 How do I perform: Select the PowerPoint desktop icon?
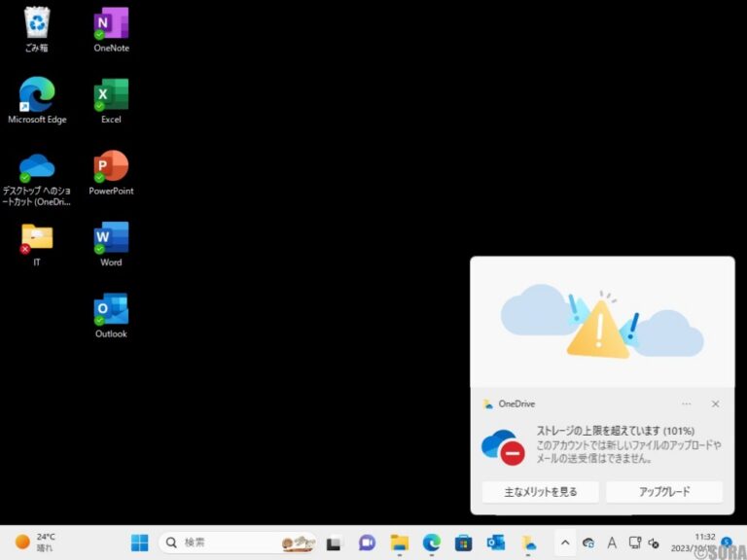pyautogui.click(x=111, y=172)
